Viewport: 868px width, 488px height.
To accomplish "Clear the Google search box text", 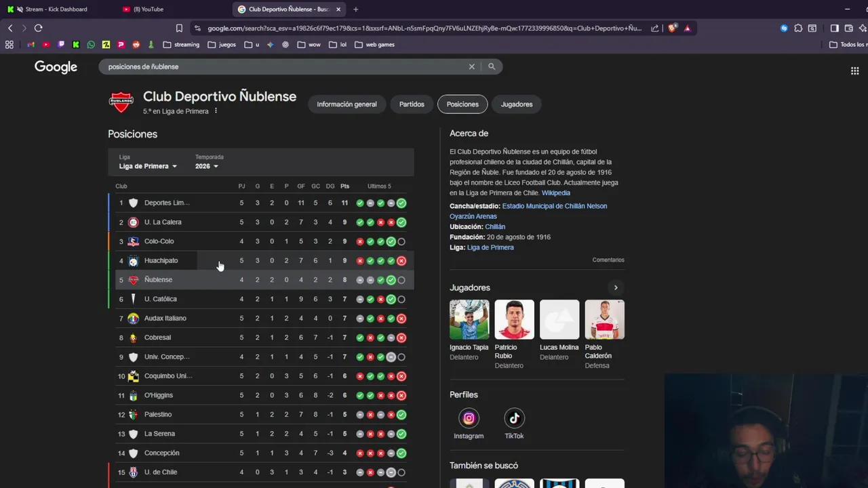I will click(x=472, y=66).
